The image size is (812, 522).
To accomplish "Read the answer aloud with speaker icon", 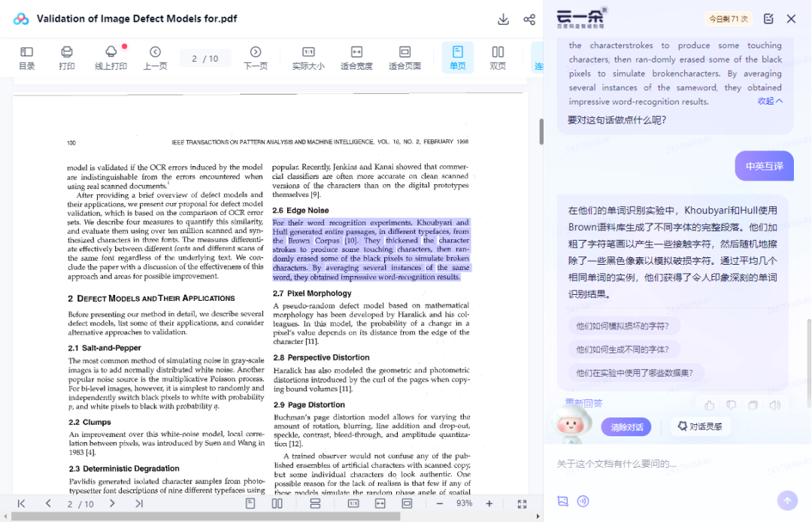I will pyautogui.click(x=774, y=405).
